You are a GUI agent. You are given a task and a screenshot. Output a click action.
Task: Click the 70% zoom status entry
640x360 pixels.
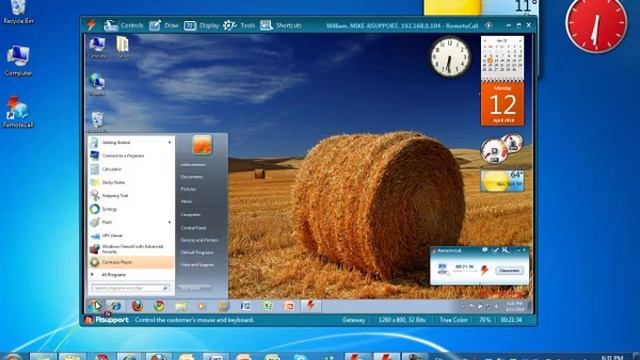click(x=484, y=320)
